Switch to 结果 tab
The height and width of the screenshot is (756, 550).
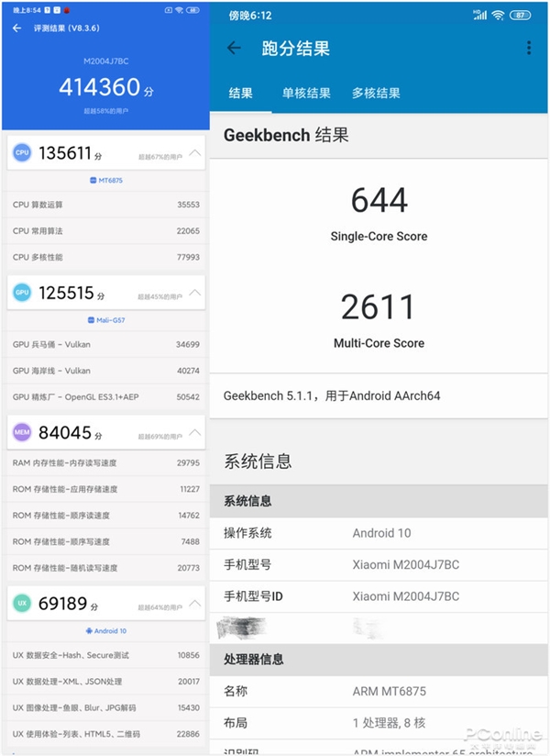[241, 93]
